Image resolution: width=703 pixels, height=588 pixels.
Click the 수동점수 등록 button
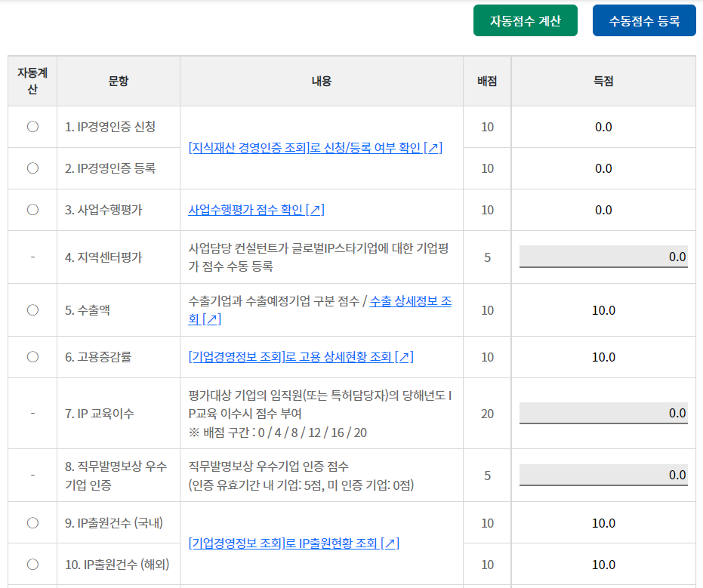click(x=643, y=20)
